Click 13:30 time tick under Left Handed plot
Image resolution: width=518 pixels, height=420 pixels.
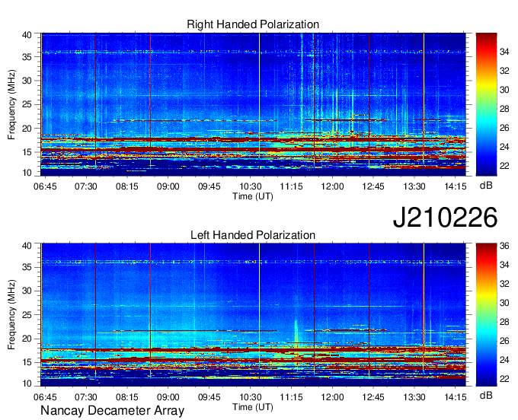(x=414, y=397)
